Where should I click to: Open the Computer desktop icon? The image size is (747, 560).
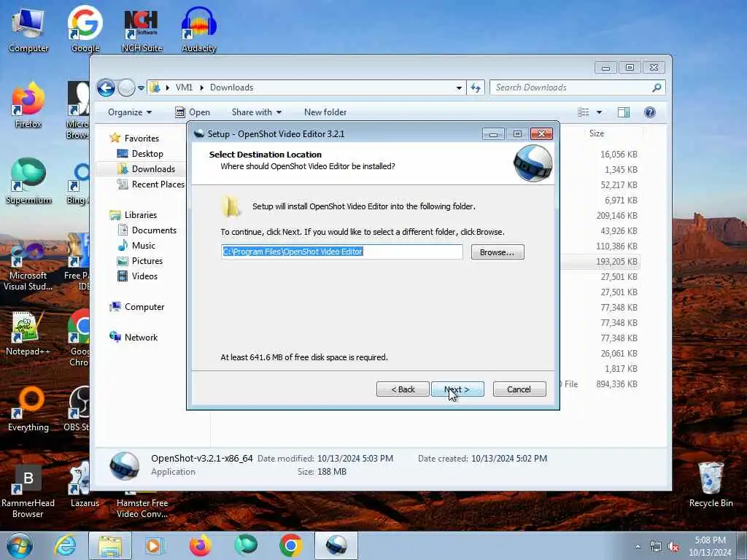tap(28, 29)
